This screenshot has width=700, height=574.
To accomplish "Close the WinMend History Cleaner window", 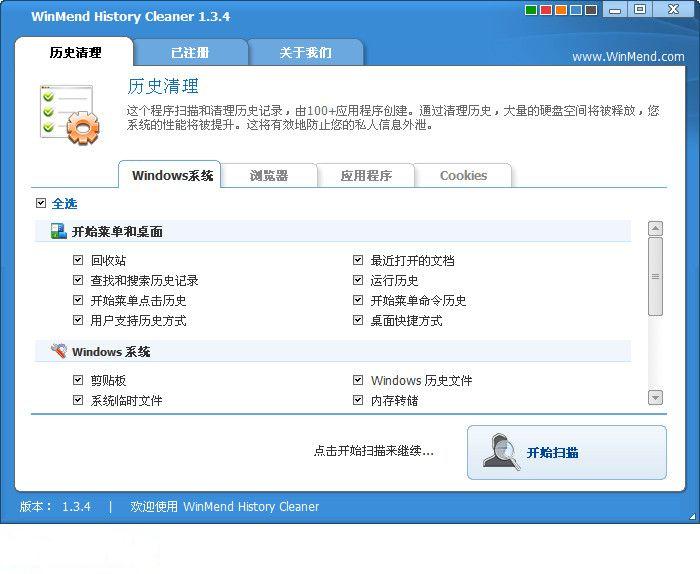I will 673,9.
